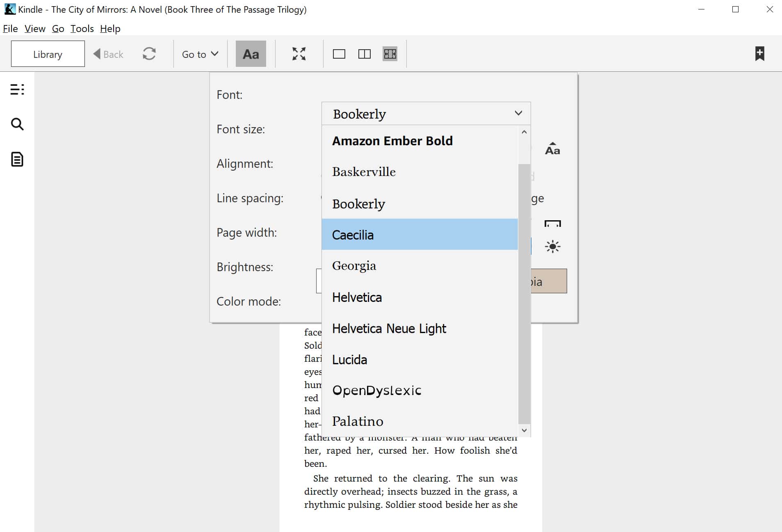
Task: Open the File menu
Action: coord(10,29)
